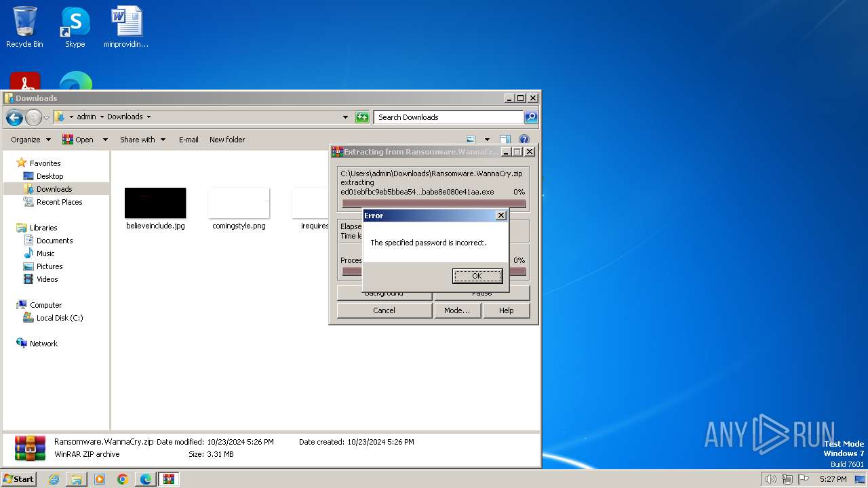Click the Explorer Forward arrow
Viewport: 868px width, 488px height.
pos(33,117)
